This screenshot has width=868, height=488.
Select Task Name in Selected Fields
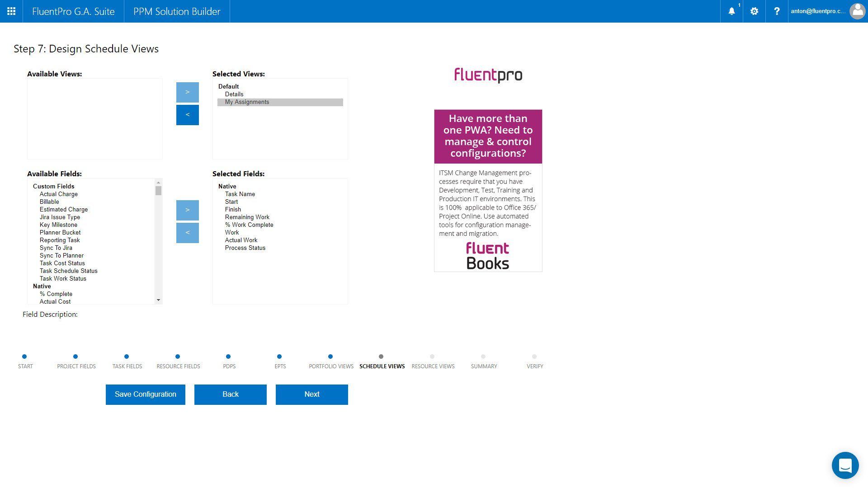240,194
